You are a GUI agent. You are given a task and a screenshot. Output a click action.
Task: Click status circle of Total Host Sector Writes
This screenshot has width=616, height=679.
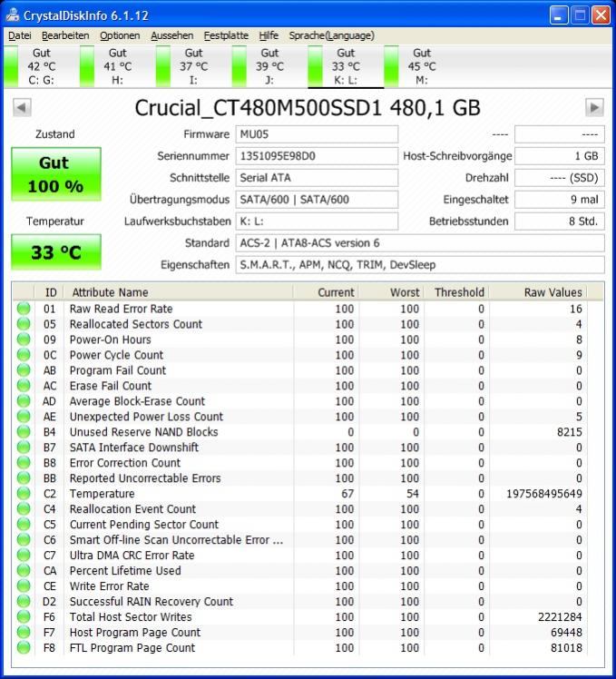(24, 616)
